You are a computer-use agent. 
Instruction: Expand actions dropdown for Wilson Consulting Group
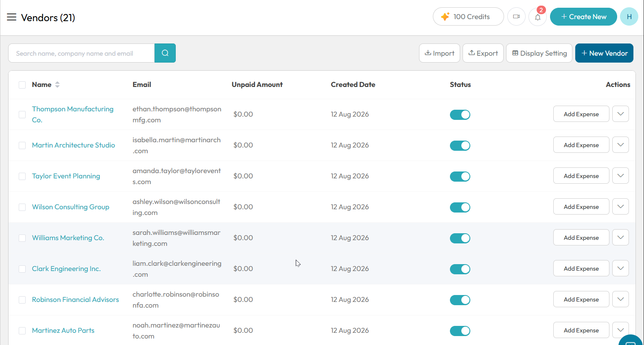coord(620,206)
